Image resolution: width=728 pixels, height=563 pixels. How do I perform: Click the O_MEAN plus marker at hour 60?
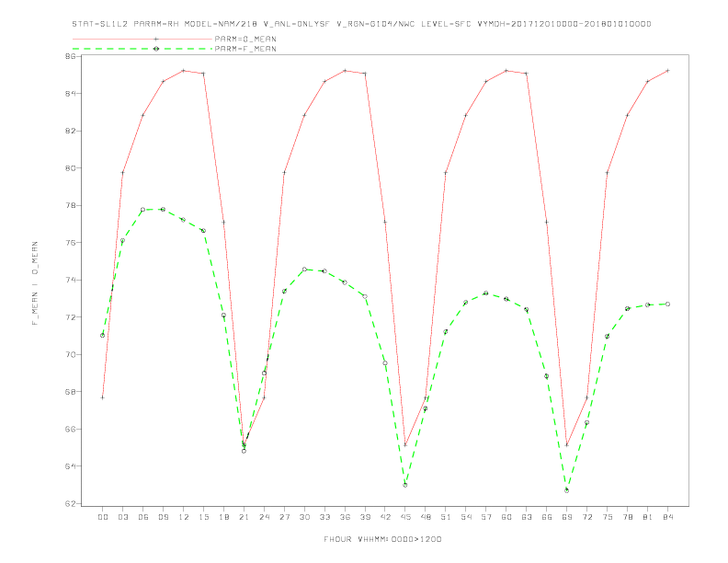(x=506, y=71)
